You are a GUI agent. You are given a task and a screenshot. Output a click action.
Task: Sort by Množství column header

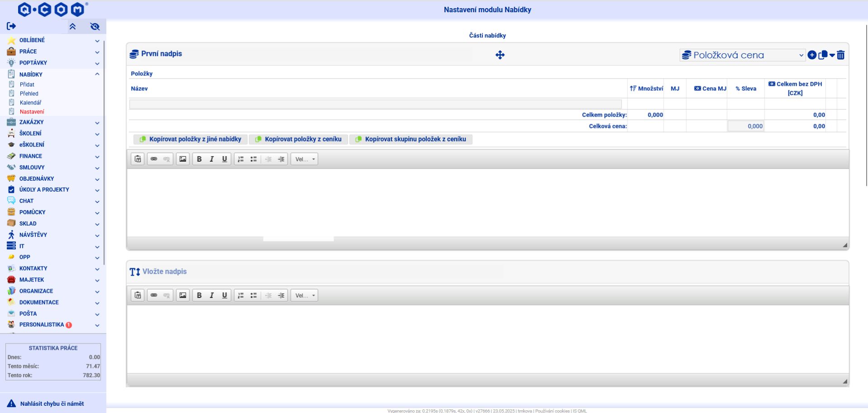point(646,89)
